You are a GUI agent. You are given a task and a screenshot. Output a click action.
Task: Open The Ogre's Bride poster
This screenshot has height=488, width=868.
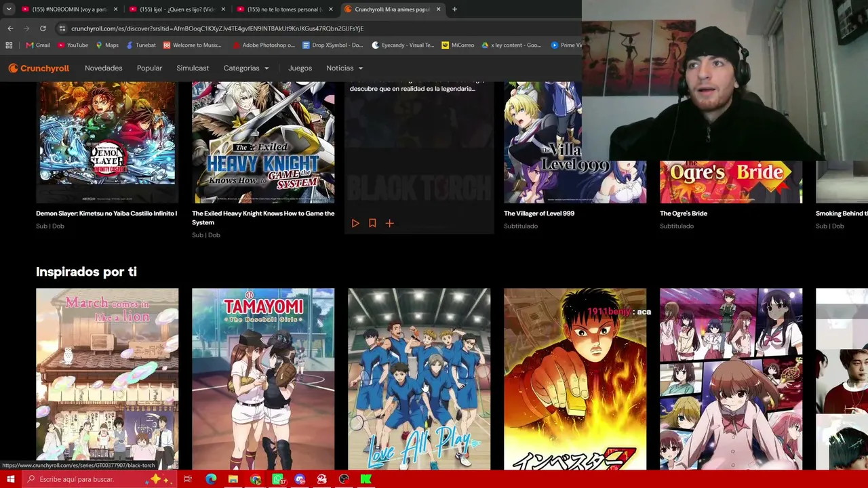coord(731,182)
